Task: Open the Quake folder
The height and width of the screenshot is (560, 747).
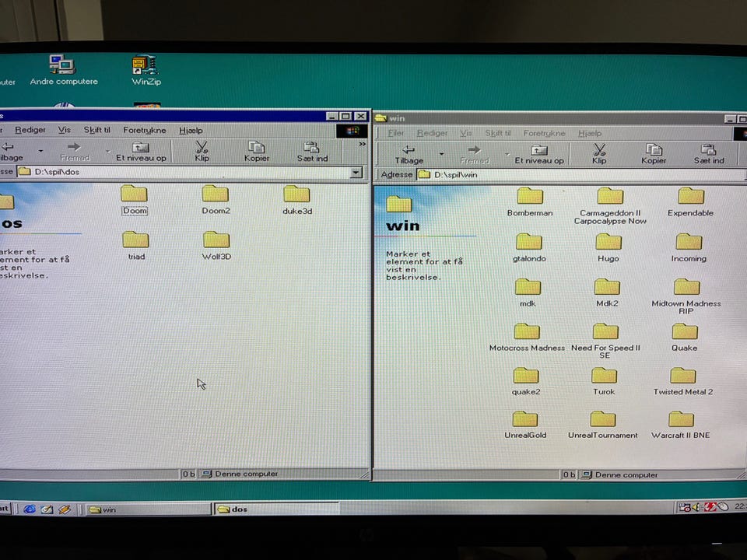Action: coord(685,337)
